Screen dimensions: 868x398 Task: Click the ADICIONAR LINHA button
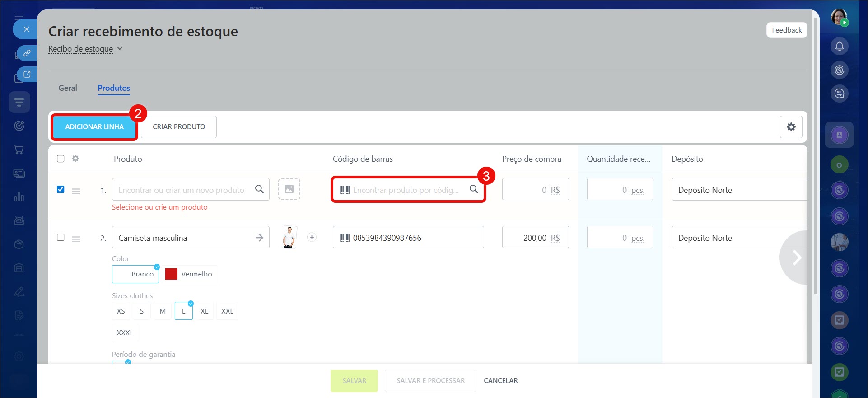pos(94,127)
